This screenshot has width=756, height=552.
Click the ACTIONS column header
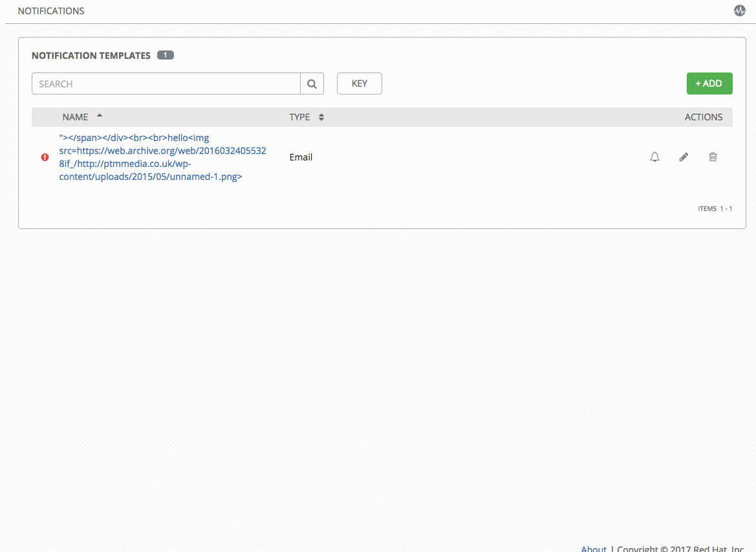coord(704,116)
